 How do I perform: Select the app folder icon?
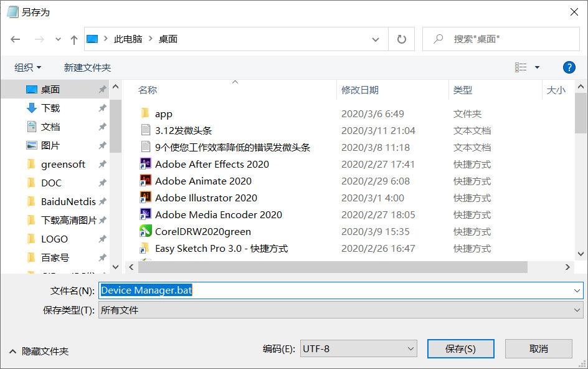(x=145, y=113)
